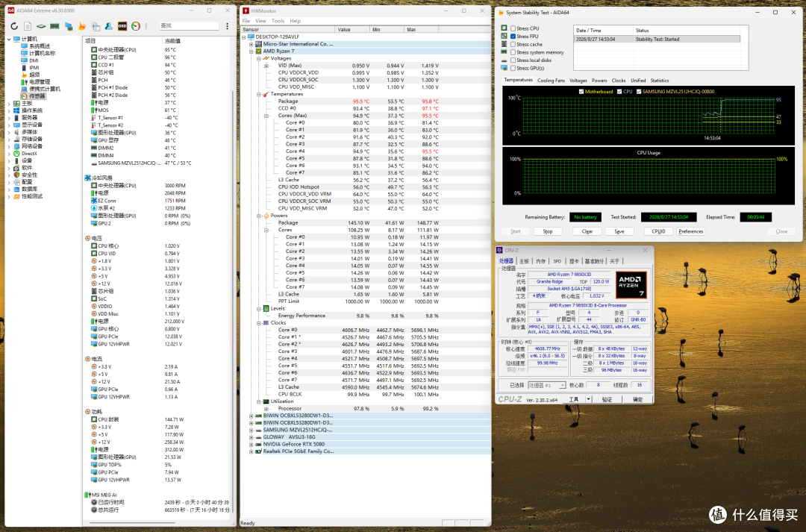This screenshot has width=806, height=532.
Task: Expand the NVIDIA GeForce RTX 5080 node
Action: click(252, 444)
